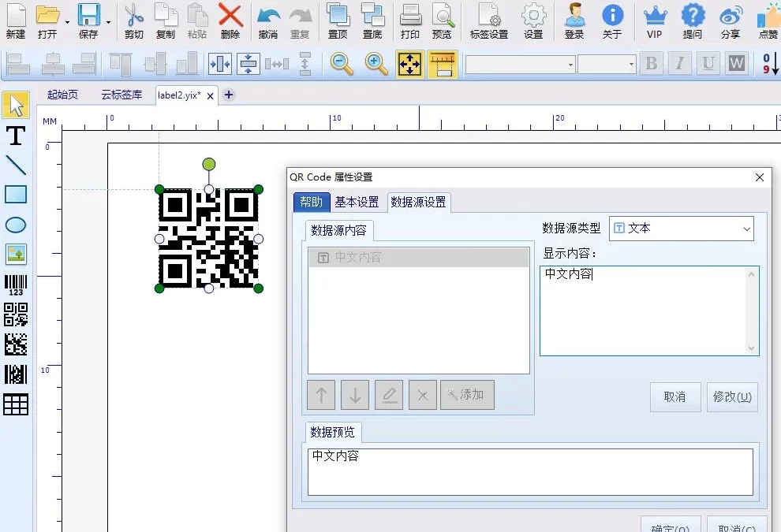Image resolution: width=781 pixels, height=532 pixels.
Task: Undo last action with 撤消
Action: tap(268, 20)
